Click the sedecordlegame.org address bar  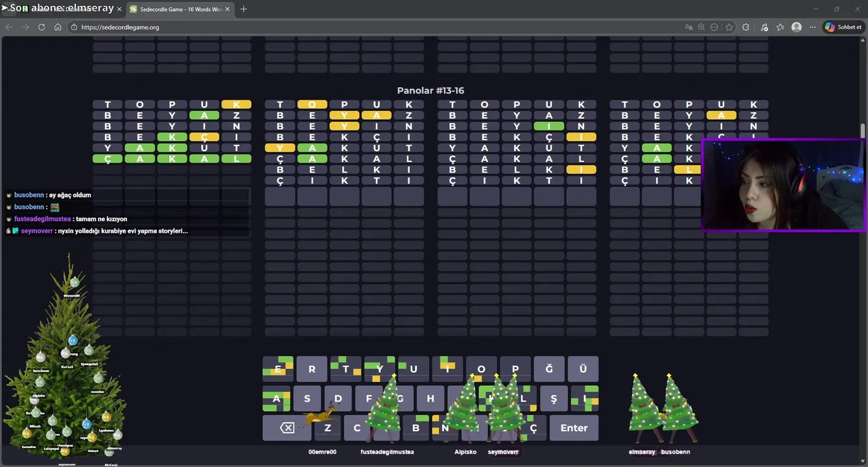[x=376, y=27]
